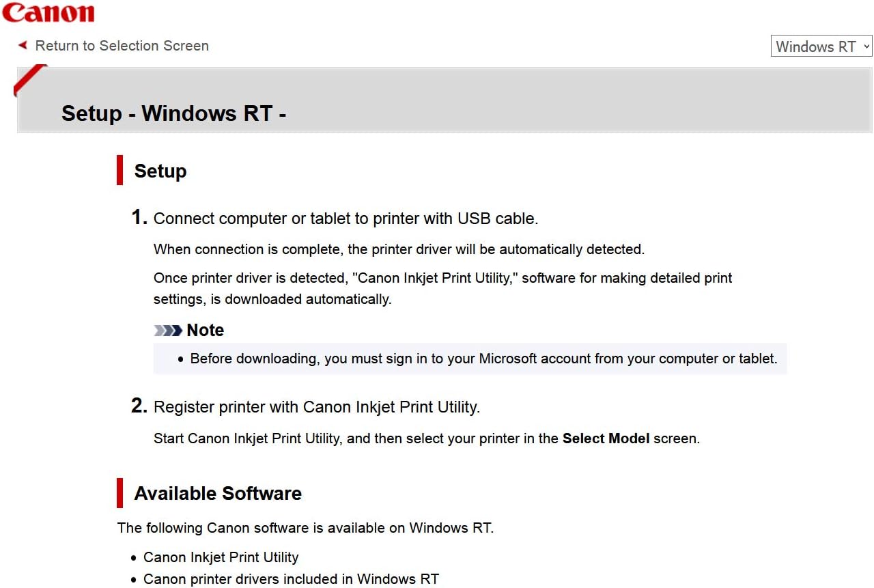Click the "Register printer" step text
The height and width of the screenshot is (588, 874).
[317, 407]
